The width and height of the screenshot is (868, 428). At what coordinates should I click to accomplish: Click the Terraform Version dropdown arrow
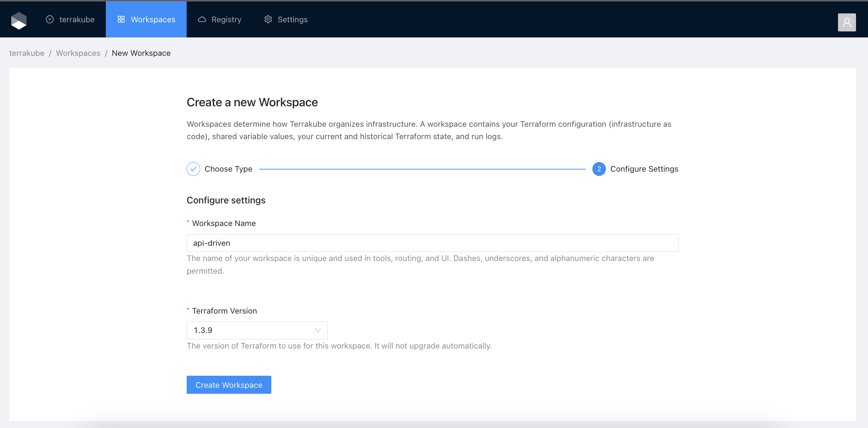318,330
